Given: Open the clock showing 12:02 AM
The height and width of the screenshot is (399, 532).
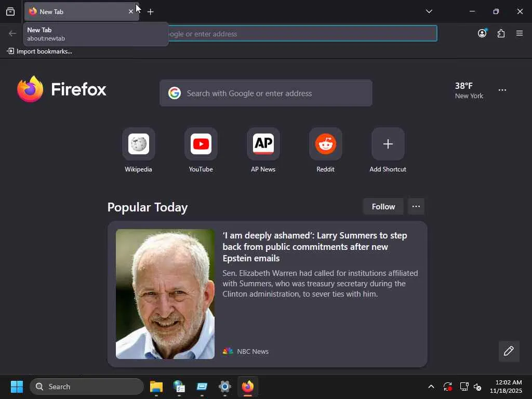Looking at the screenshot, I should click(x=506, y=387).
